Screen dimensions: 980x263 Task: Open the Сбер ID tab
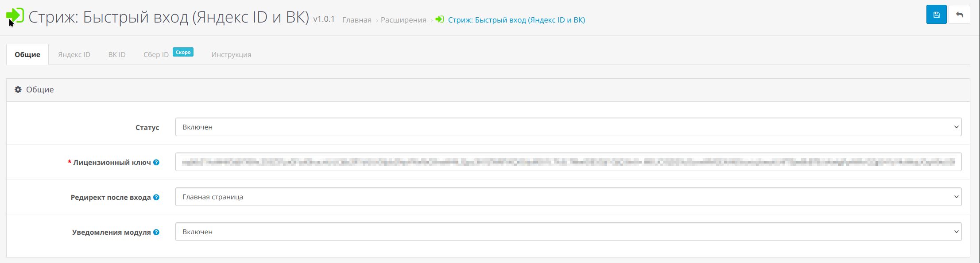tap(156, 54)
